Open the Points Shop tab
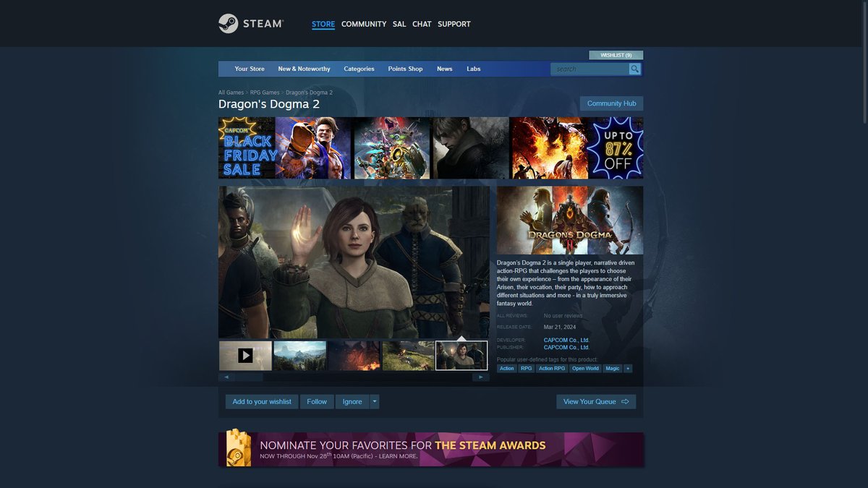 point(405,69)
